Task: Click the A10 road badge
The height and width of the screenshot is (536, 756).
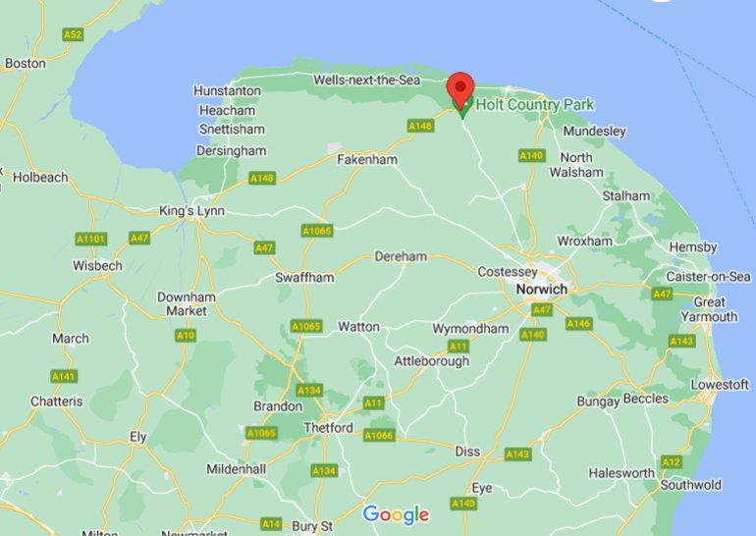Action: pyautogui.click(x=186, y=336)
